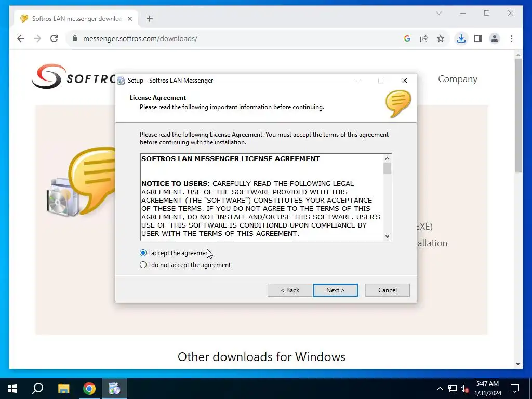This screenshot has width=532, height=399.
Task: Click the installer CD speech bubble image
Action: 81,182
